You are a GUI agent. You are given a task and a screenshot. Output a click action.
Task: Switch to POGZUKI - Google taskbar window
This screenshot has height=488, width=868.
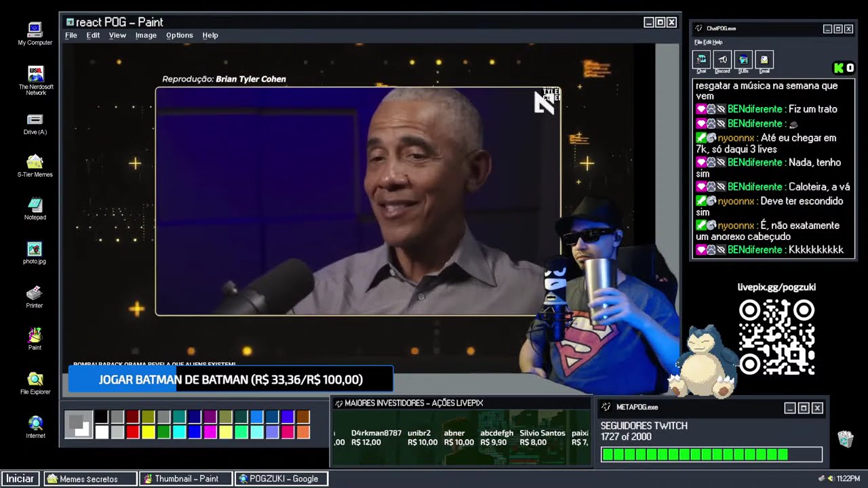point(281,479)
